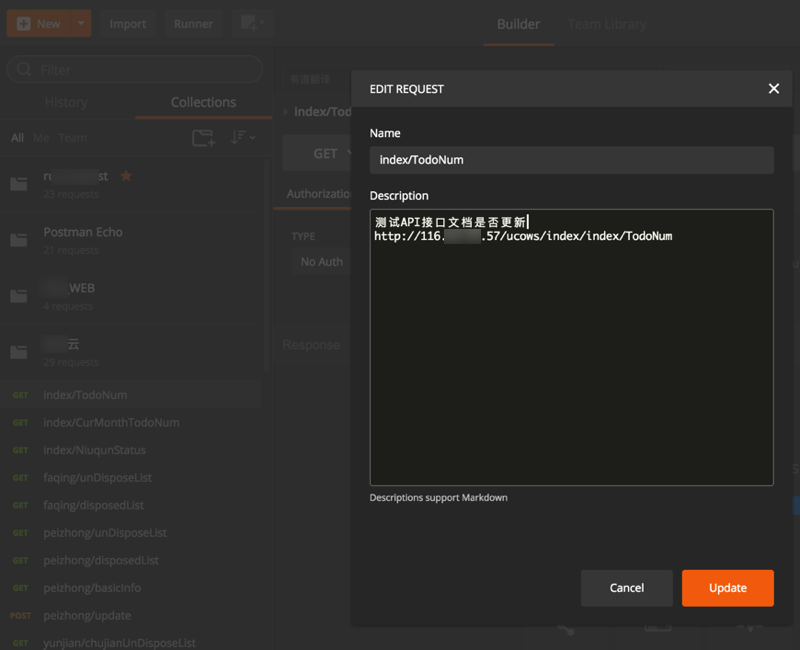This screenshot has height=650, width=800.
Task: Open the Postman Echo collection
Action: coord(131,240)
